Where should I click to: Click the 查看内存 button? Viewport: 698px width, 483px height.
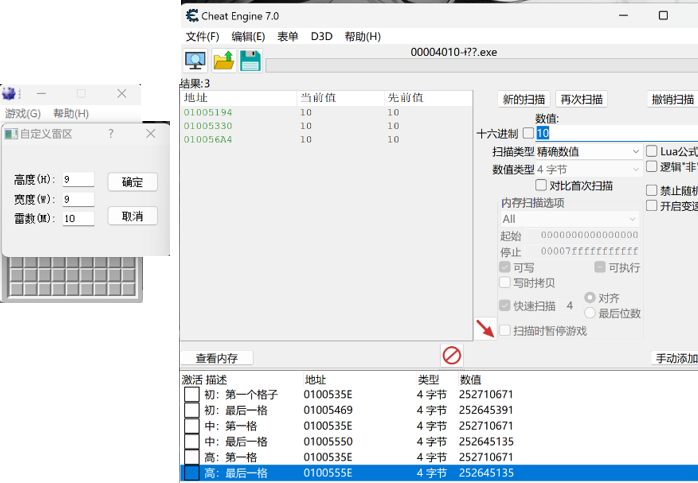click(x=217, y=358)
